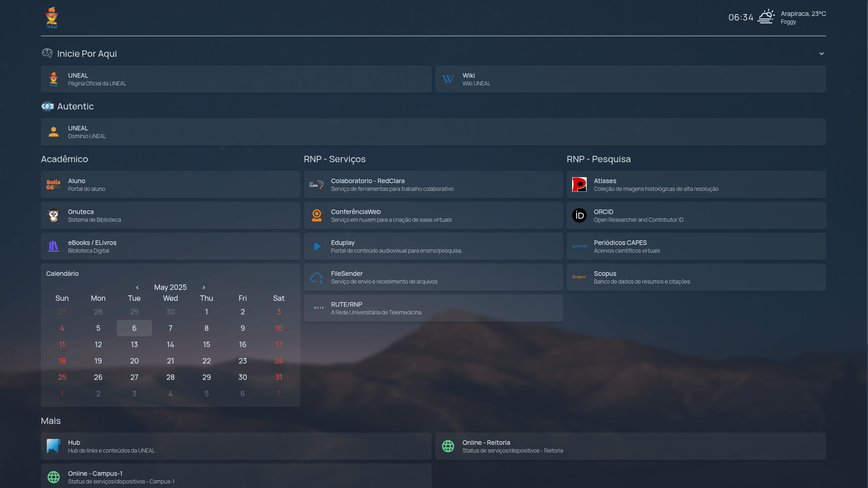Open Dominio UNEAL authentication card
The width and height of the screenshot is (868, 488).
coord(434,132)
